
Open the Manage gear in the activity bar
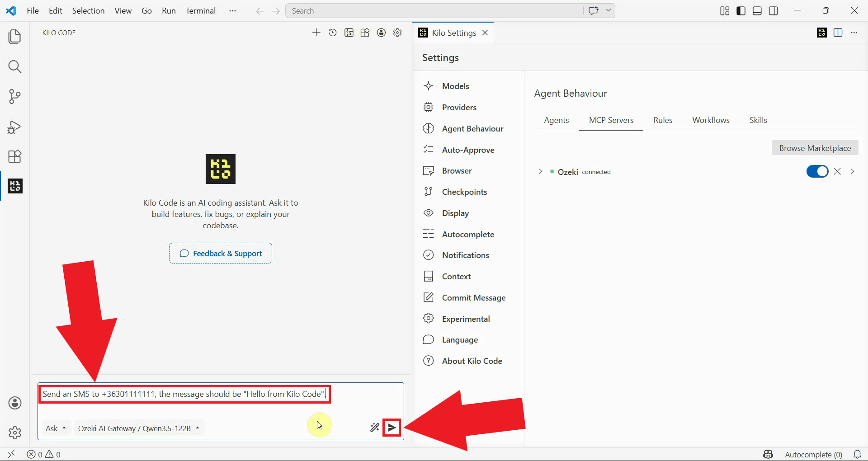pyautogui.click(x=15, y=433)
